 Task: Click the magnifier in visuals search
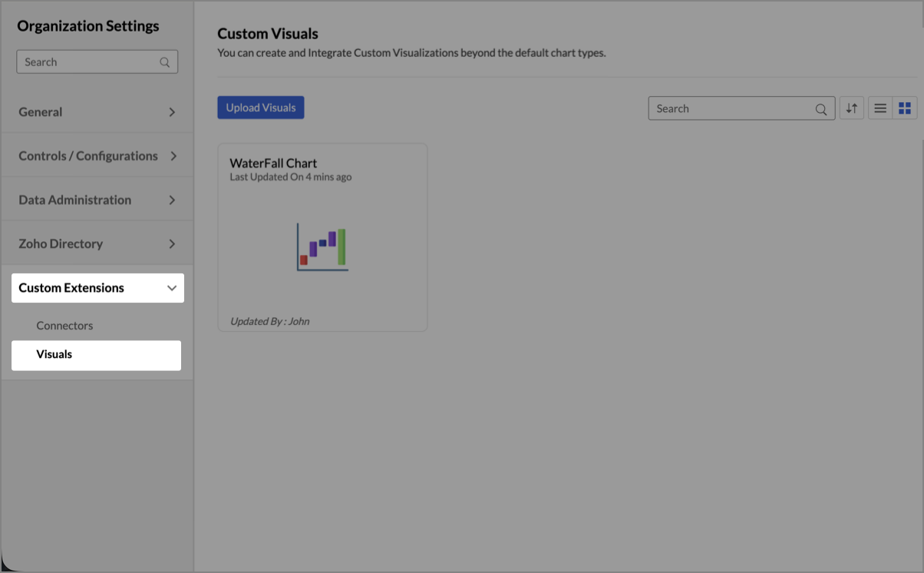point(821,109)
